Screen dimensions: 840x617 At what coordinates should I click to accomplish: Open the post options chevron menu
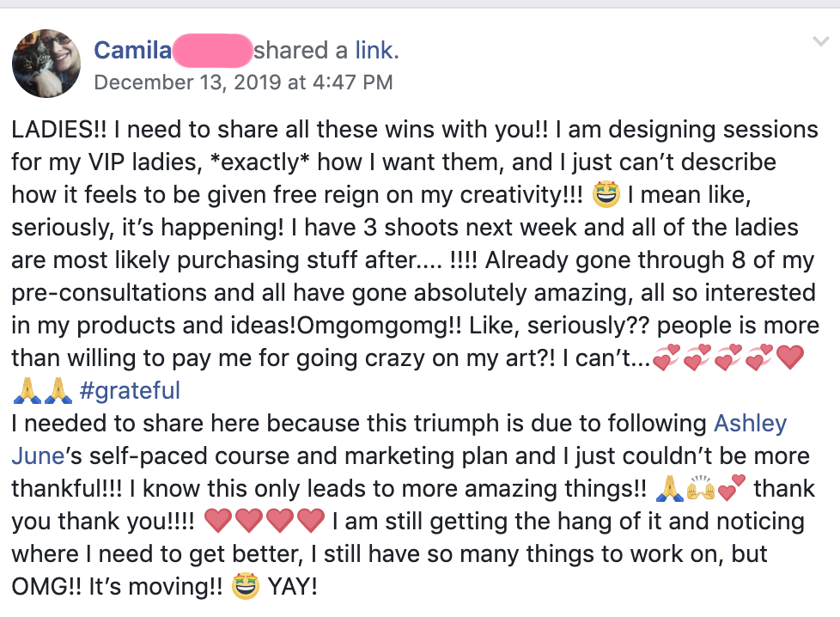click(819, 42)
